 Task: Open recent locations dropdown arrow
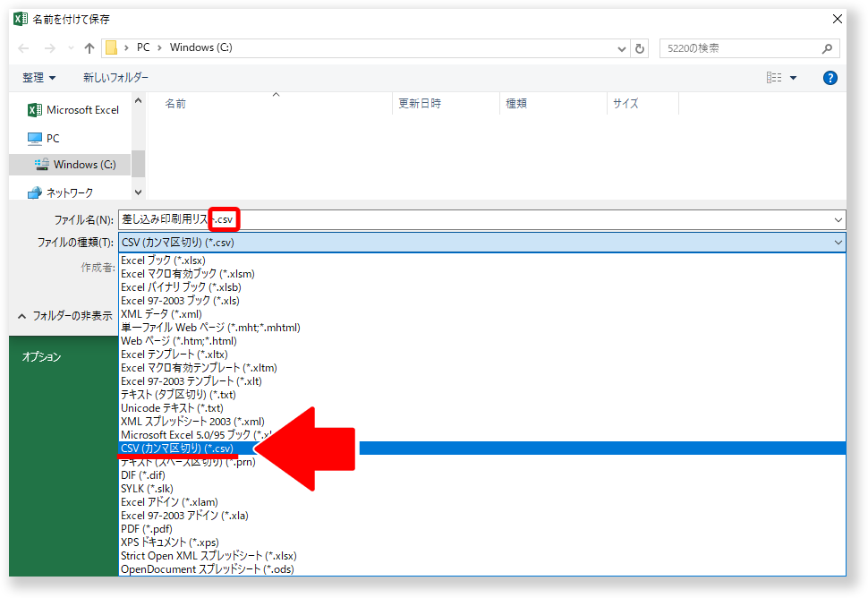pos(71,48)
